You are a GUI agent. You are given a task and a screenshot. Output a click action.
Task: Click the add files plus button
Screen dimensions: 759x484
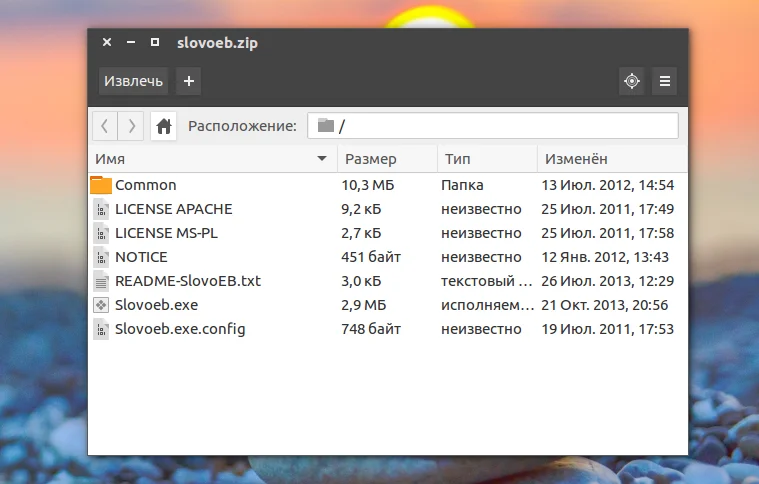point(189,81)
